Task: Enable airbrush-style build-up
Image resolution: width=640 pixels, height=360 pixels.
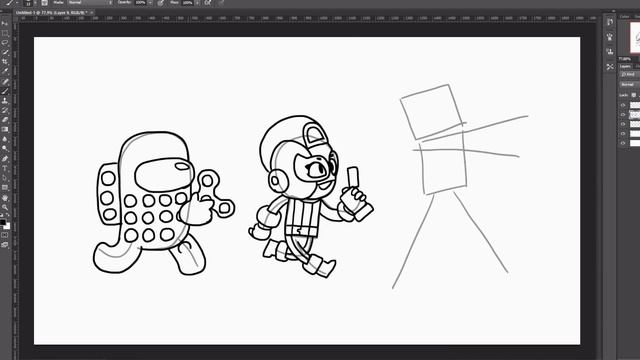Action: pos(207,3)
